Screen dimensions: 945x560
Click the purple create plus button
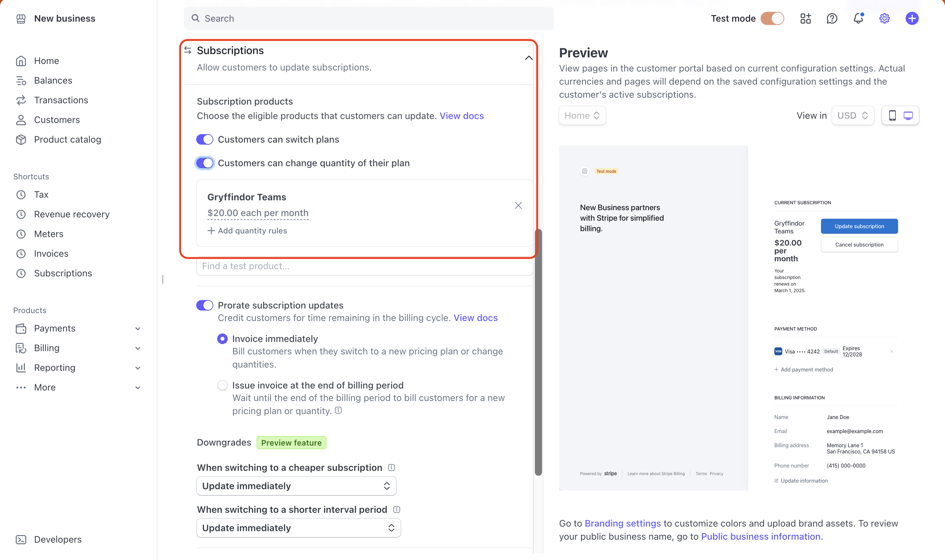[x=912, y=18]
